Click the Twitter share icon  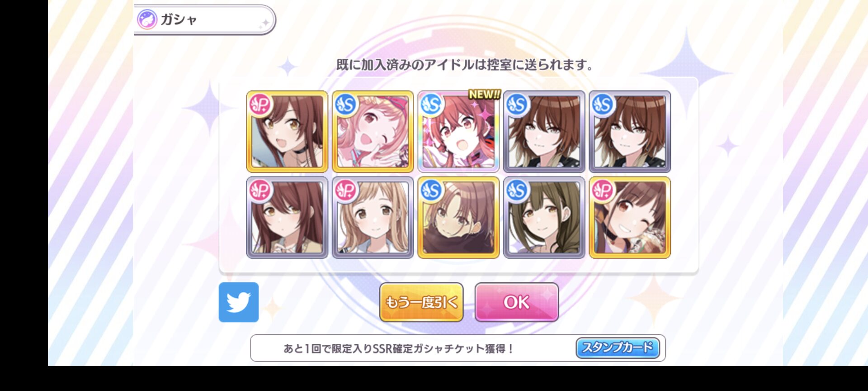[x=239, y=302]
